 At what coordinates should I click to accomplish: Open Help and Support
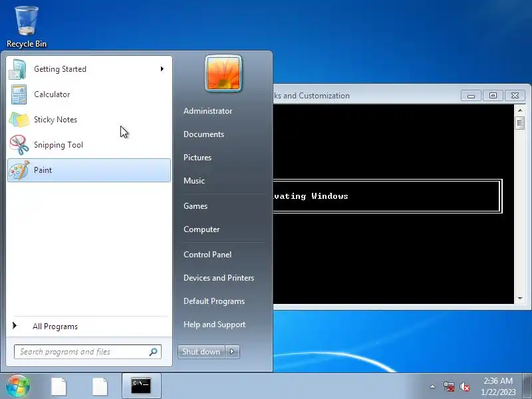click(214, 325)
